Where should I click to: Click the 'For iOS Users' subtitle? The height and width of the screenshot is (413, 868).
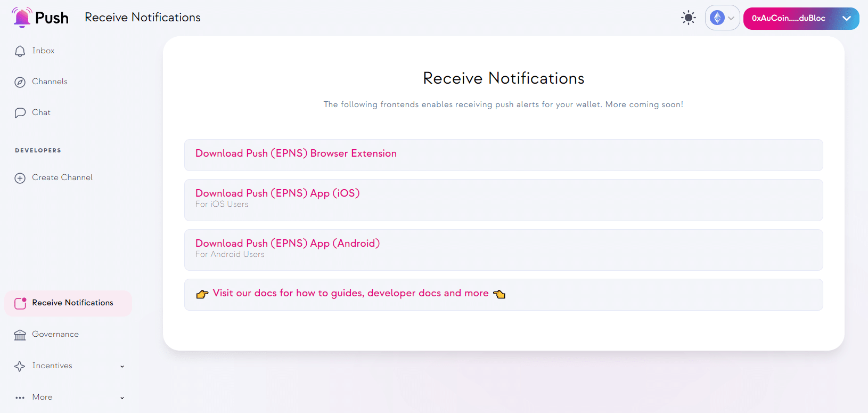(x=222, y=205)
